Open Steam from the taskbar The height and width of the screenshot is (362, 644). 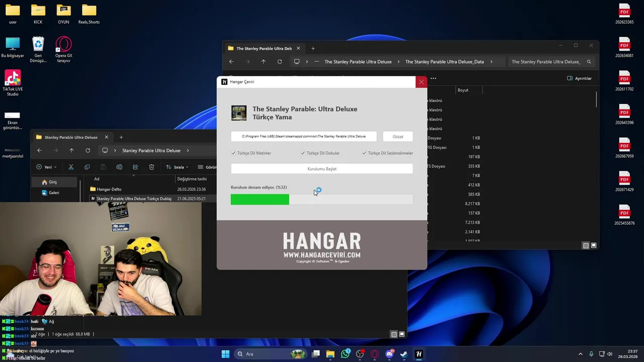404,354
